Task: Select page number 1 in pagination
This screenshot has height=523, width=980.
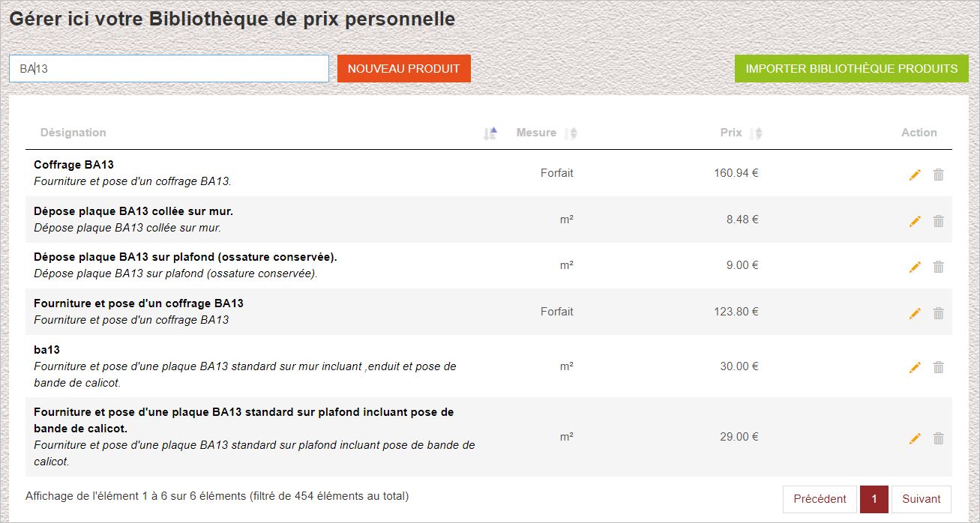Action: point(874,498)
